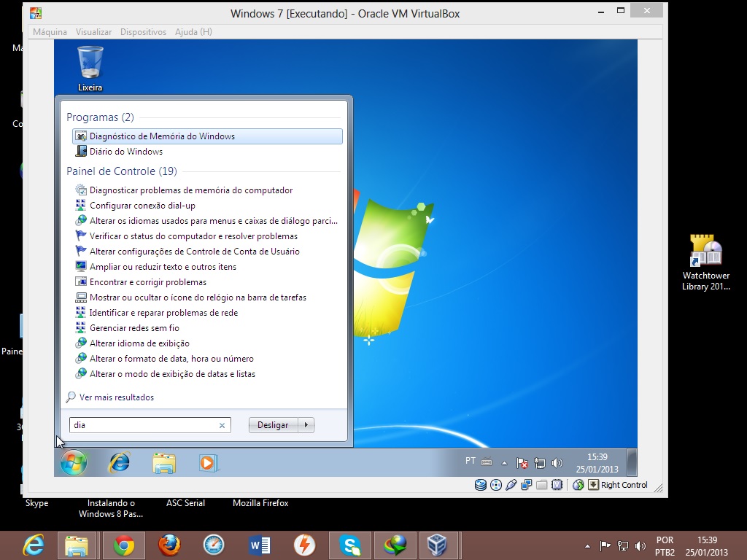Screen dimensions: 747x560
Task: Click the shared folders icon in VirtualBox status bar
Action: 542,485
